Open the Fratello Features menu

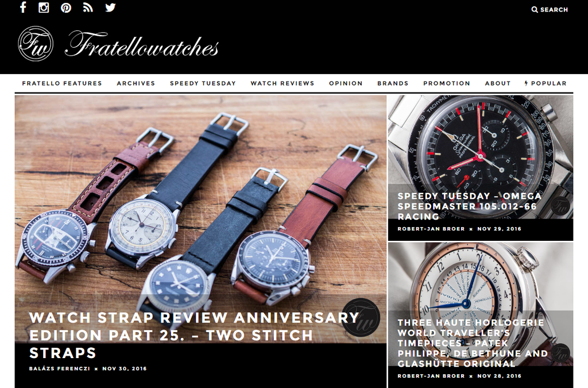tap(62, 83)
